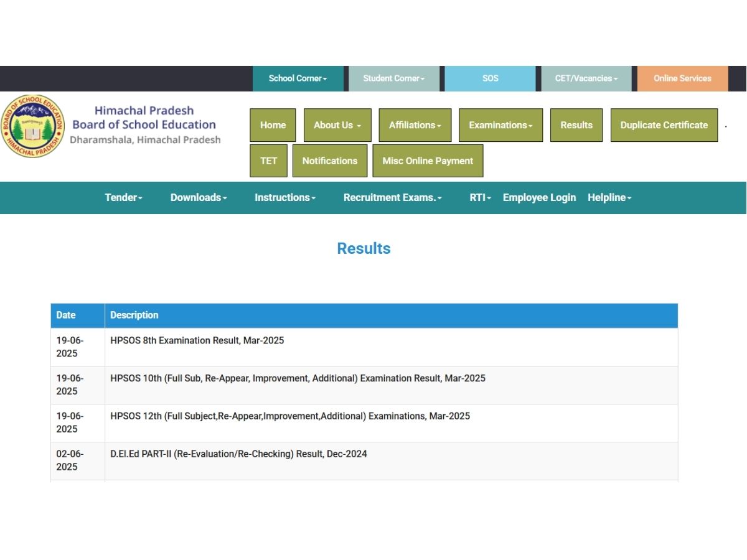The height and width of the screenshot is (560, 747).
Task: Open the Downloads menu
Action: coord(199,197)
